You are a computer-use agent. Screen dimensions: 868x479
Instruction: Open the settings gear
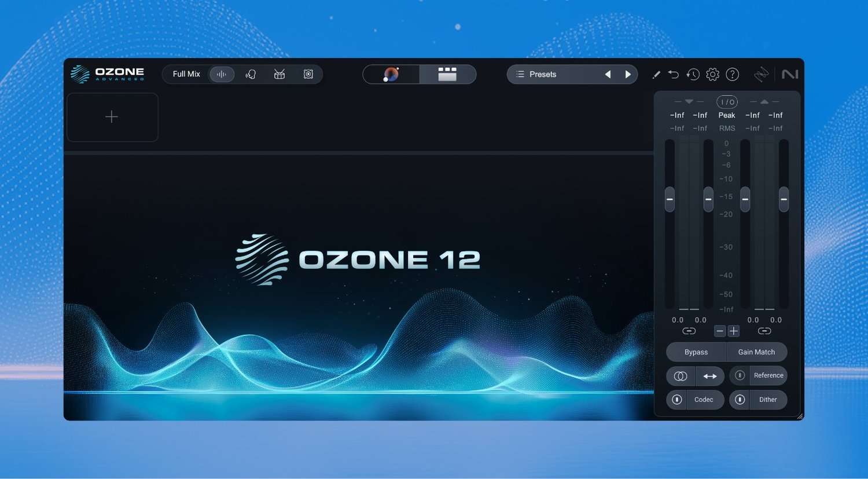coord(713,74)
